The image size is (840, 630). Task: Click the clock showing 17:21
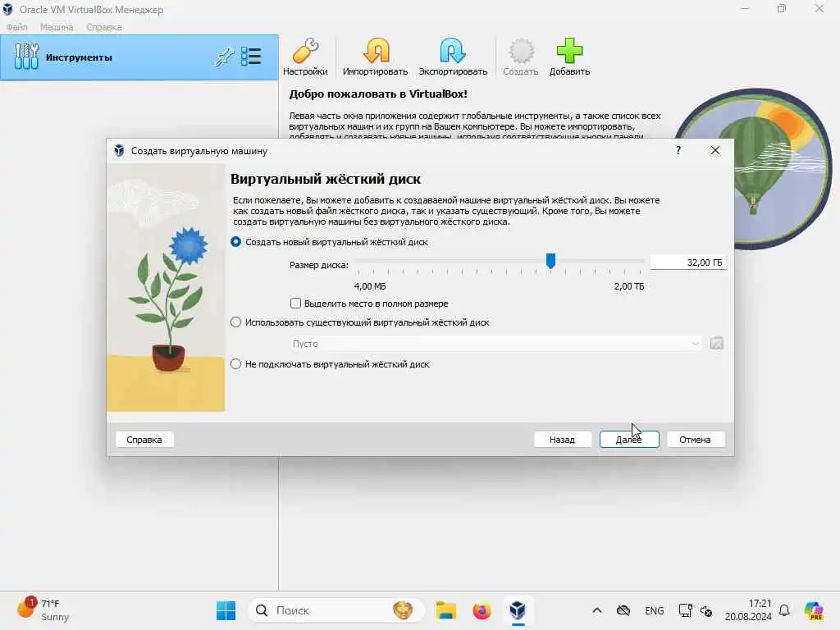[x=748, y=610]
